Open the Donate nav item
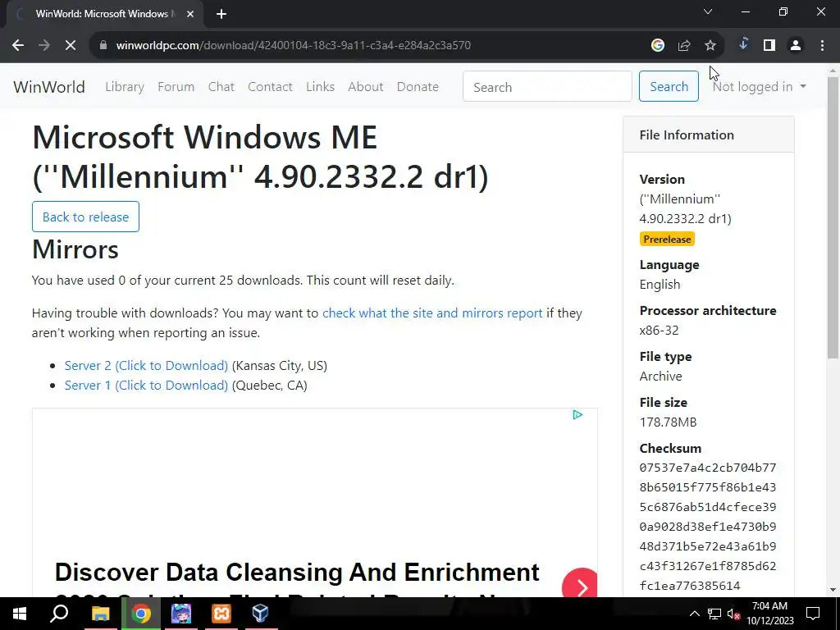 point(418,87)
